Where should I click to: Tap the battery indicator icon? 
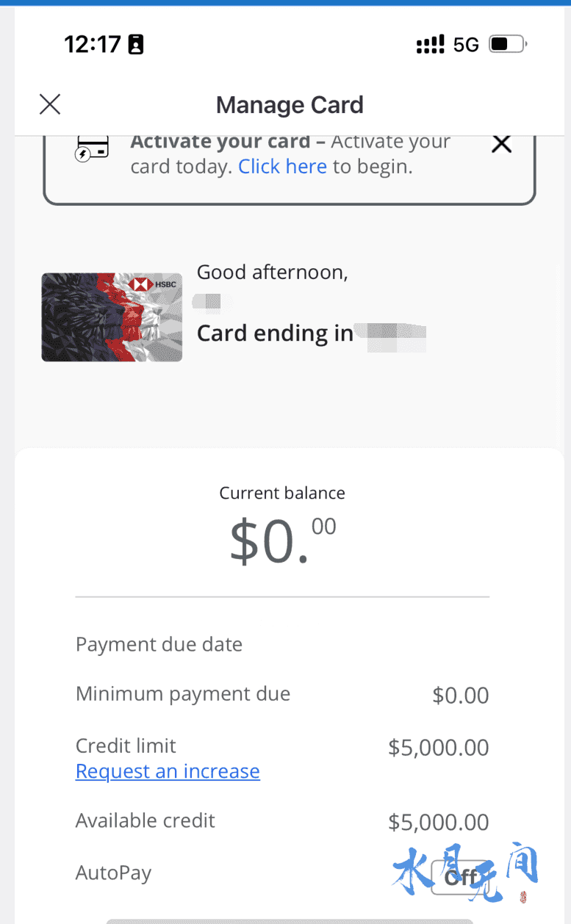click(x=509, y=45)
